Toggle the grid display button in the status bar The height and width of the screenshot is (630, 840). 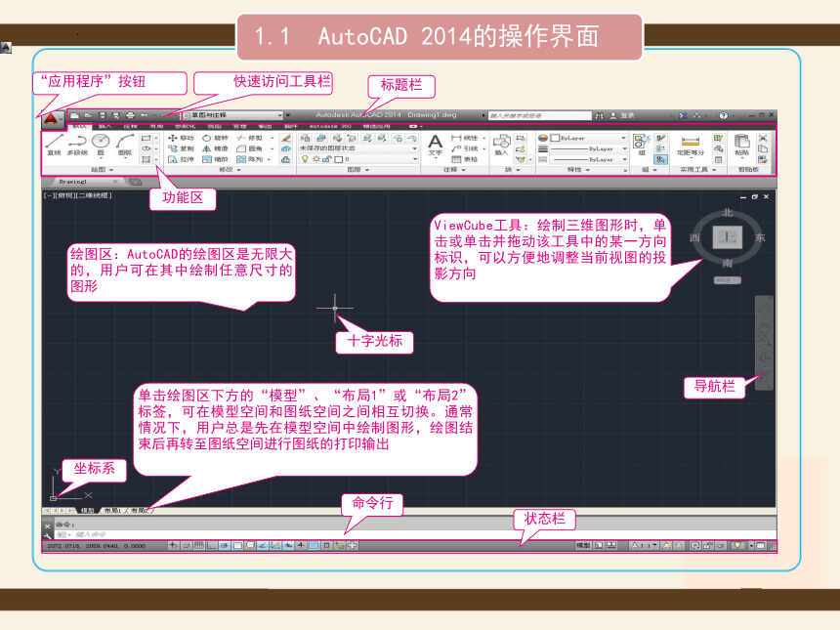[198, 545]
